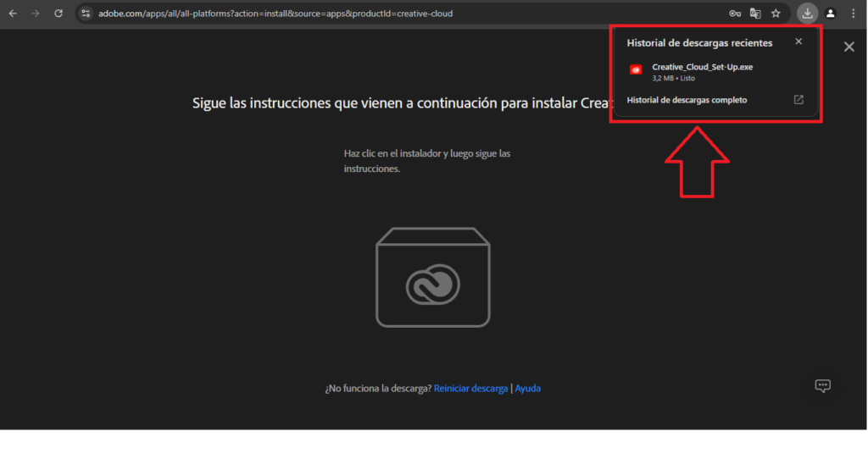The image size is (868, 459).
Task: Open the Chrome three-dot menu
Action: pos(853,14)
